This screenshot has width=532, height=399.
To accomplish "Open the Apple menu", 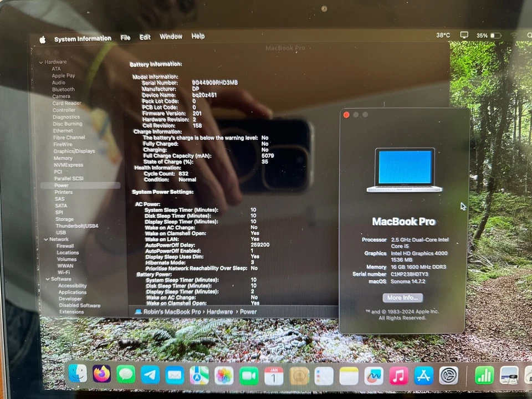I will [43, 40].
